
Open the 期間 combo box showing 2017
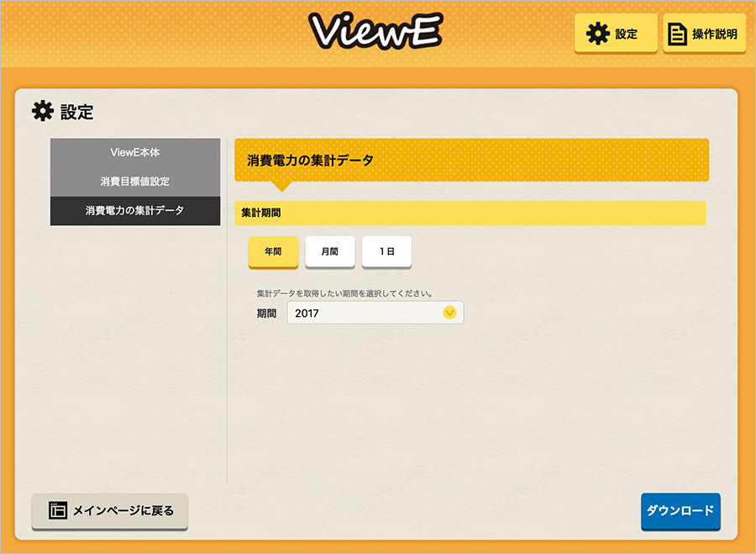pyautogui.click(x=375, y=313)
